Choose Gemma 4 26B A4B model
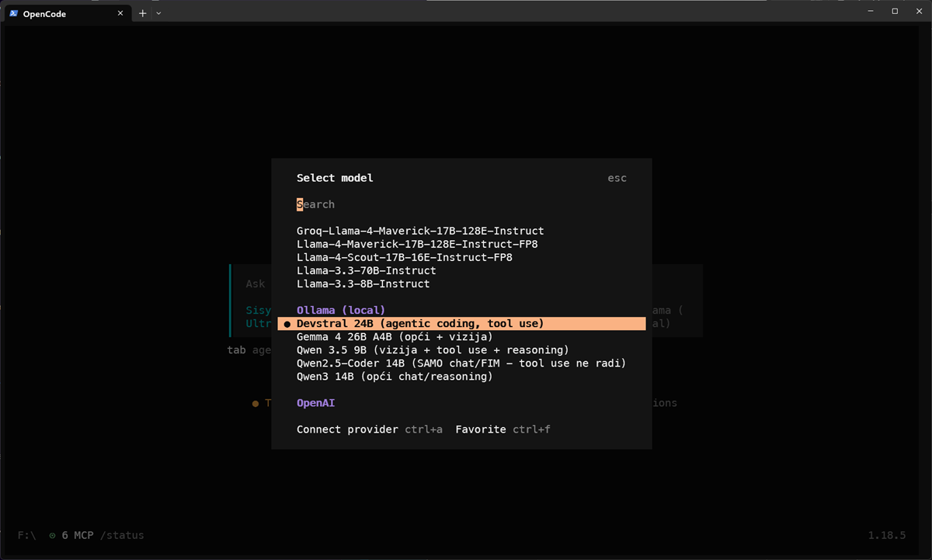This screenshot has width=932, height=560. tap(395, 336)
